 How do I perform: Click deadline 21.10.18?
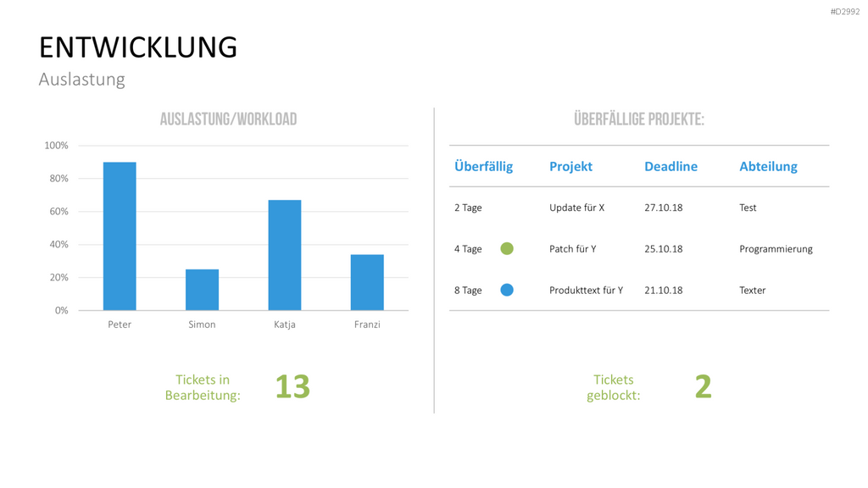(x=663, y=291)
